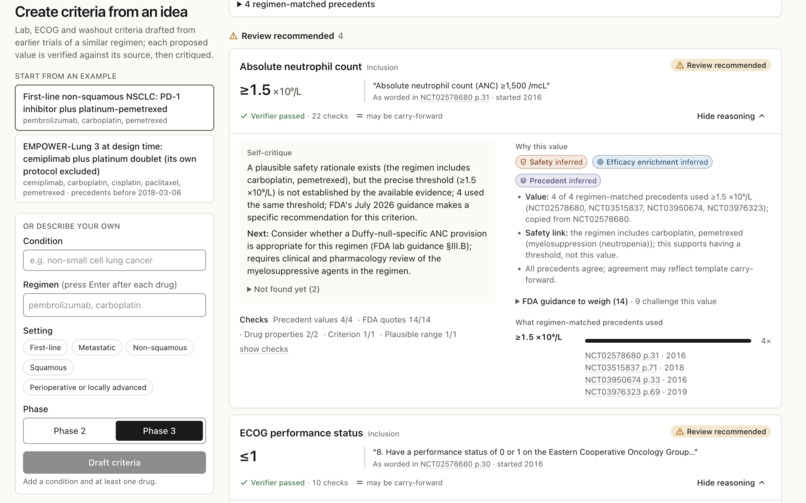Open NCT02578680 p.30 source link on ECOG card
Image resolution: width=806 pixels, height=503 pixels.
(455, 464)
